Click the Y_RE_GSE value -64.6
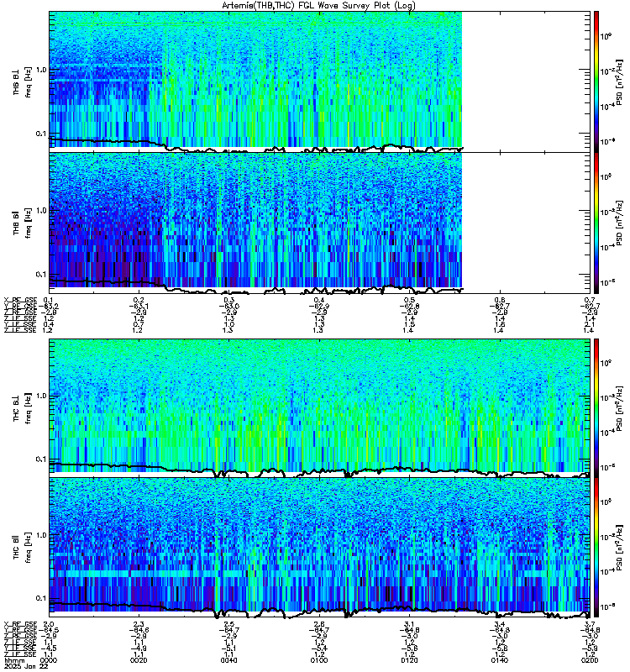The image size is (630, 672). click(139, 630)
